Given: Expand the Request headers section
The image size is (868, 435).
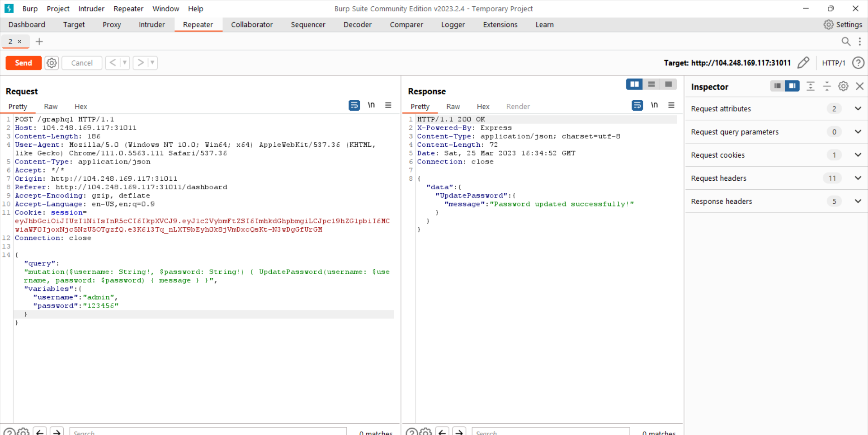Looking at the screenshot, I should [x=859, y=178].
